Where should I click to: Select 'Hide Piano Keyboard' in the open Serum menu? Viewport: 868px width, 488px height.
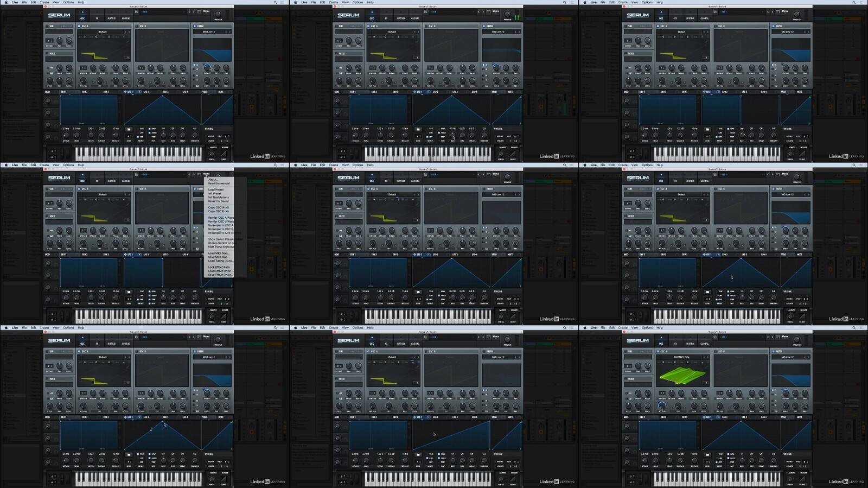point(221,247)
